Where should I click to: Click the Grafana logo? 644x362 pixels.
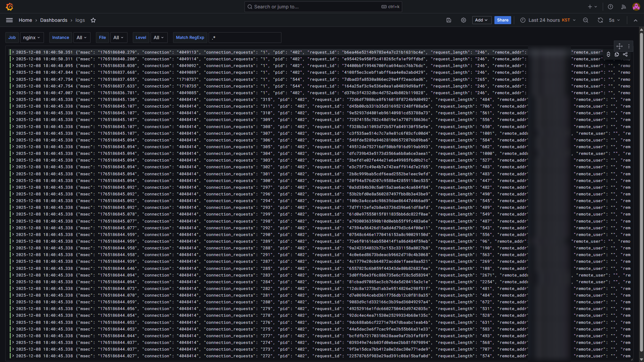pyautogui.click(x=9, y=7)
